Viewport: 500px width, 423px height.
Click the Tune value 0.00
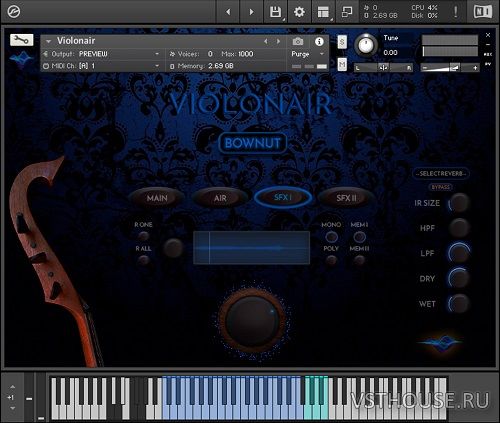click(x=390, y=53)
